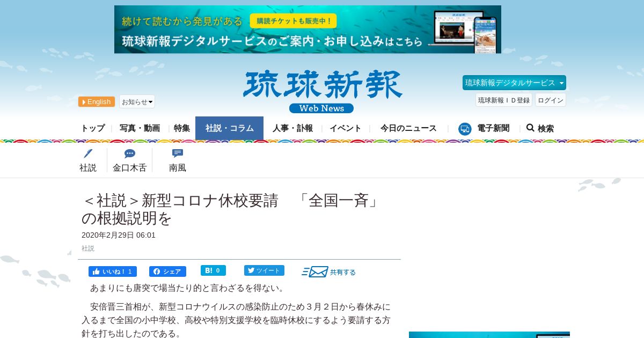Screen dimensions: 644x338
Task: Open the digital service banner ad
Action: tap(308, 30)
